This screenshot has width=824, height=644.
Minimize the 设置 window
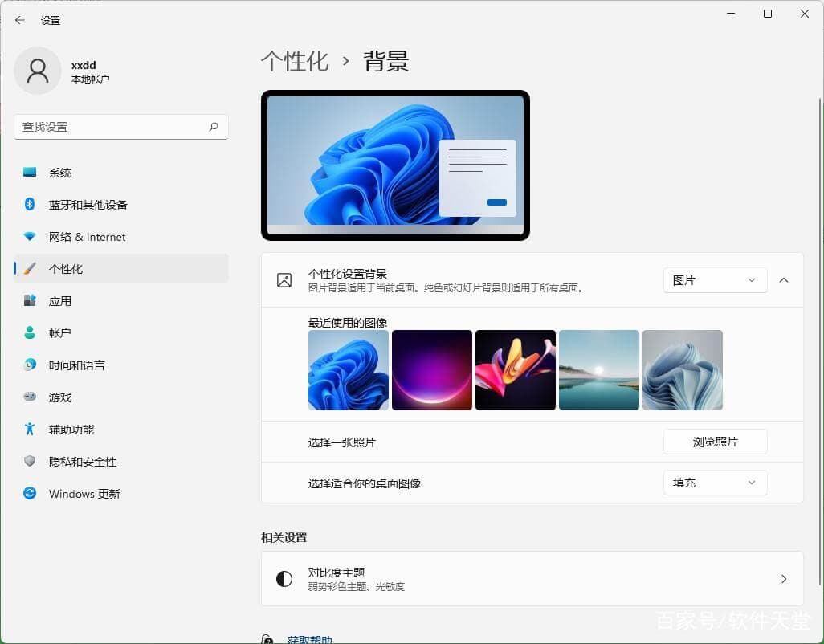(731, 14)
